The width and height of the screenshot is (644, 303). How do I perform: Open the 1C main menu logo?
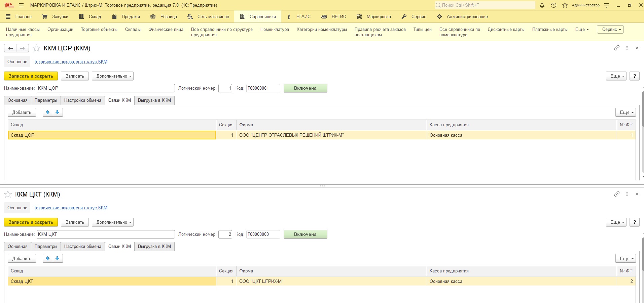[9, 5]
